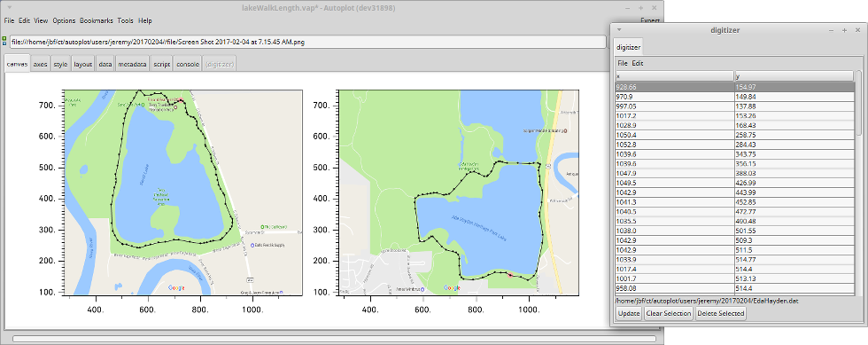
Task: Select the cell with y value 168.43
Action: 794,125
